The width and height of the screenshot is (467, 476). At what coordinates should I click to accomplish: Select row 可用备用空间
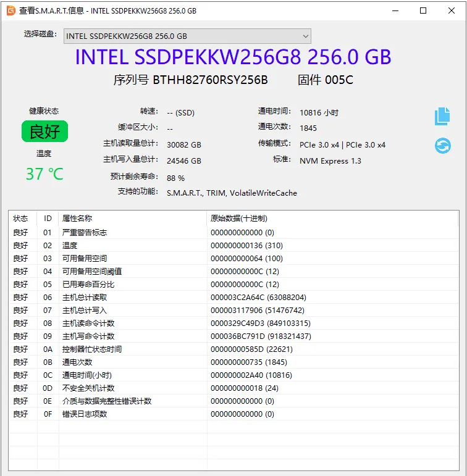[x=233, y=258]
